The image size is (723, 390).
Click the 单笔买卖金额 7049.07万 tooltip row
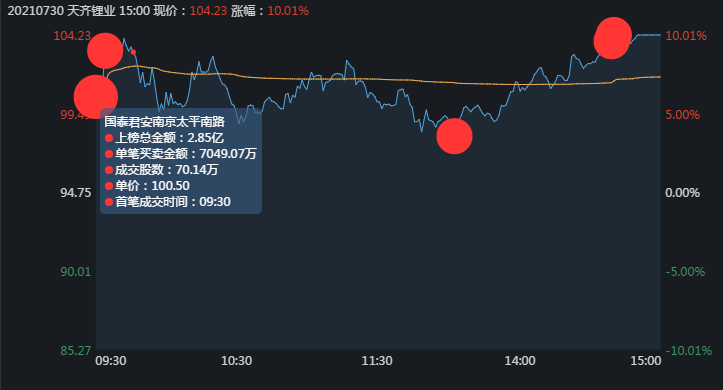coord(180,154)
